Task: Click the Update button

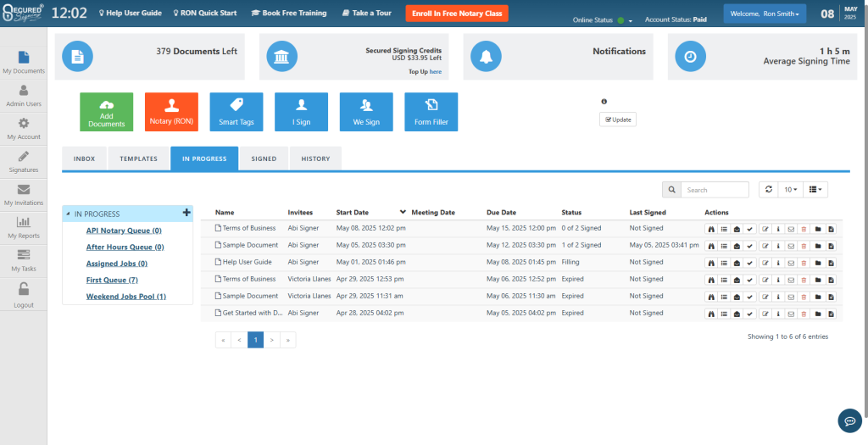Action: pos(618,120)
